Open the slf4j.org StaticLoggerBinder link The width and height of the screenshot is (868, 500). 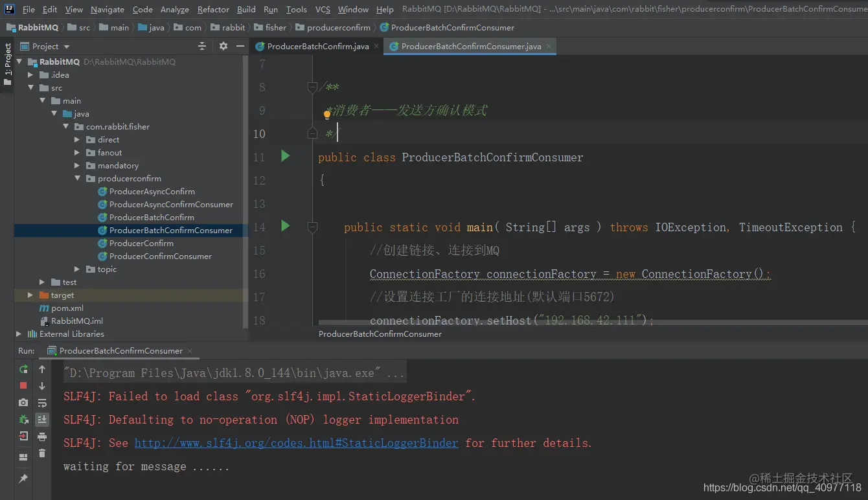pos(296,443)
